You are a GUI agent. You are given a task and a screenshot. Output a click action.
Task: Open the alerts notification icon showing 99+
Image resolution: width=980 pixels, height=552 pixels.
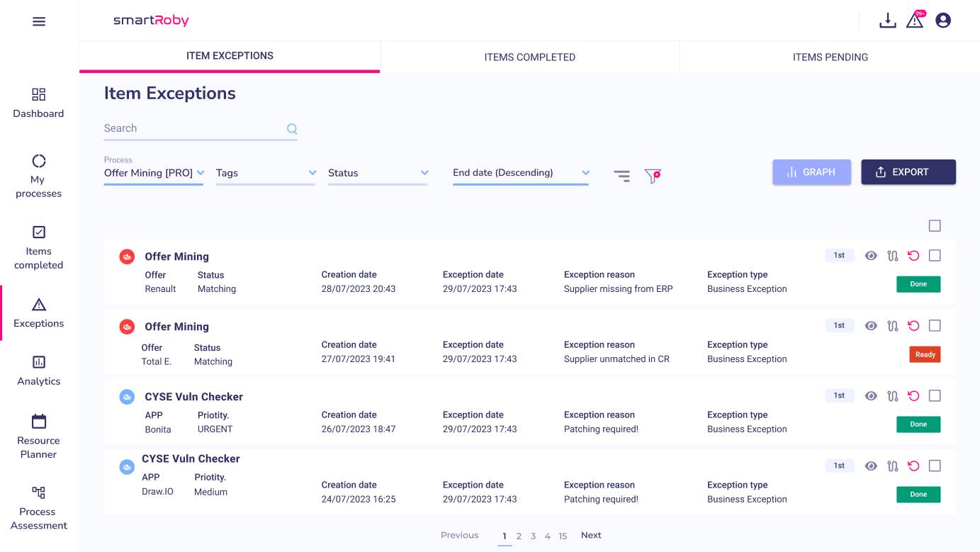(x=914, y=20)
